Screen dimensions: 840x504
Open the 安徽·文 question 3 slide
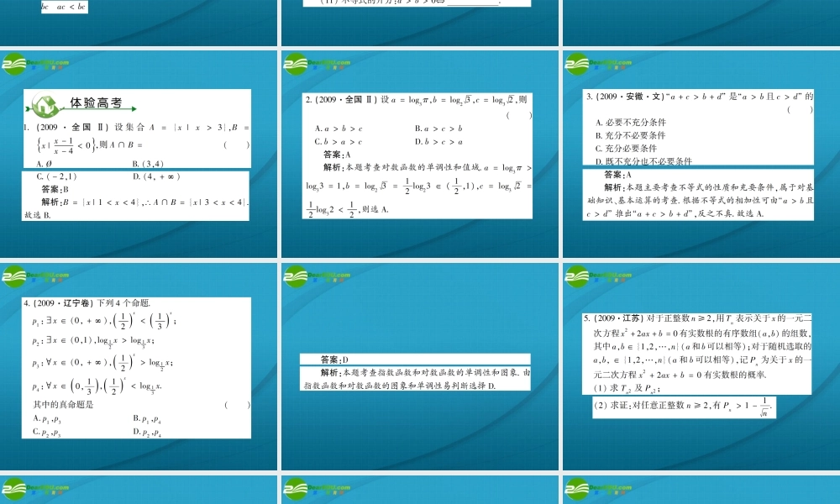(x=701, y=155)
